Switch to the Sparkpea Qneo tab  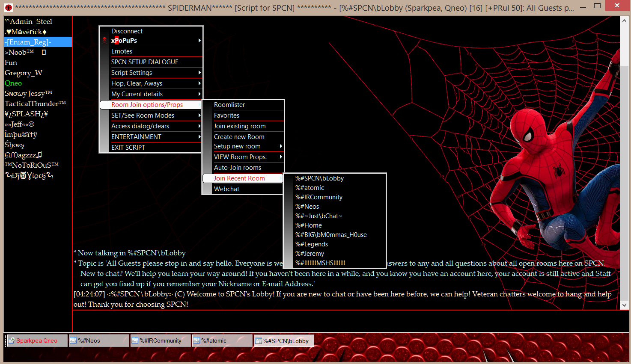(37, 341)
